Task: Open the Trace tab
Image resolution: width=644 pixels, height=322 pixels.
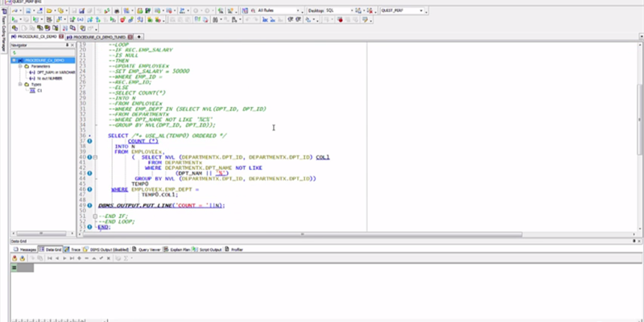Action: pyautogui.click(x=72, y=250)
